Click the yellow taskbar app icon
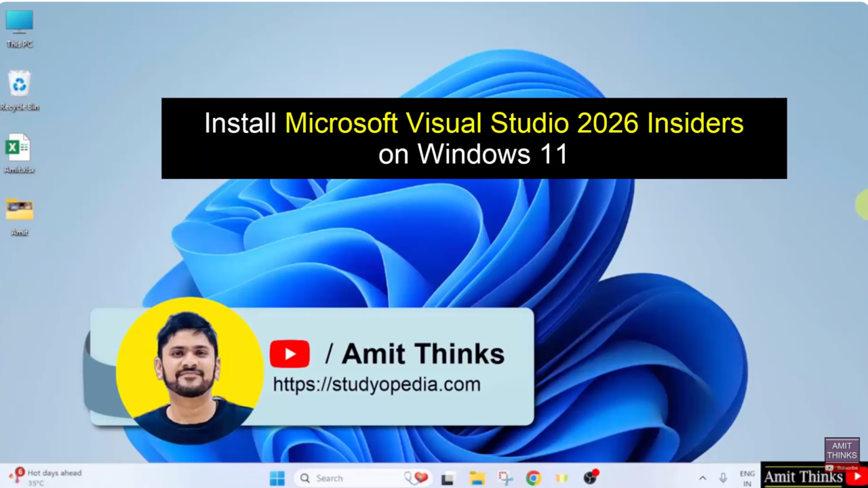The image size is (868, 488). [561, 479]
